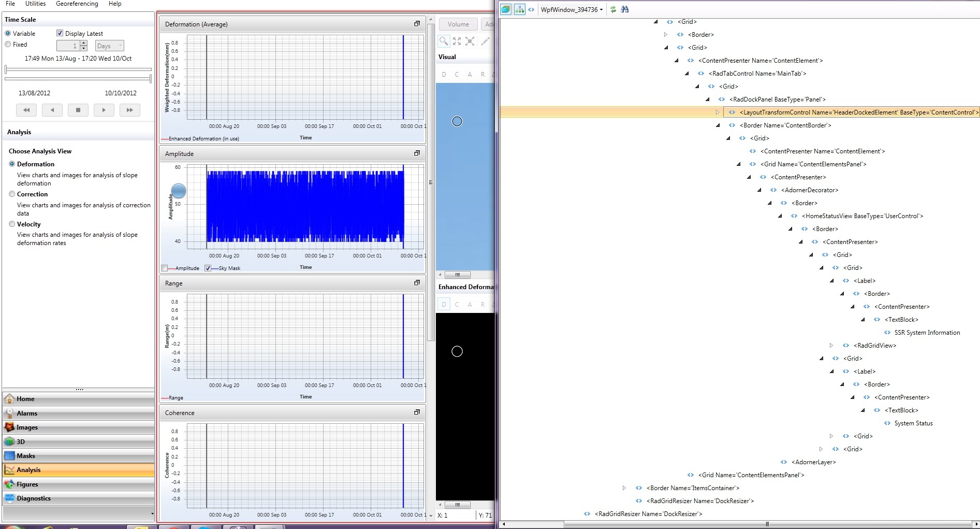
Task: Open the WpfWindow_394736 dropdown
Action: [x=572, y=9]
